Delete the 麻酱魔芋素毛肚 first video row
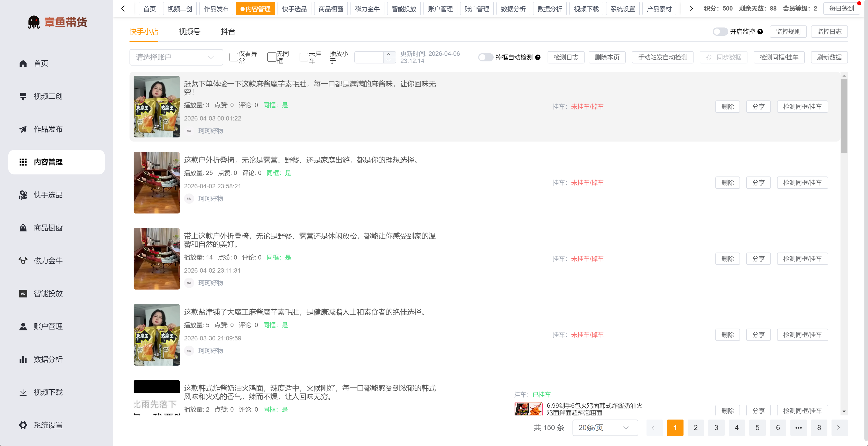The height and width of the screenshot is (446, 868). (728, 107)
